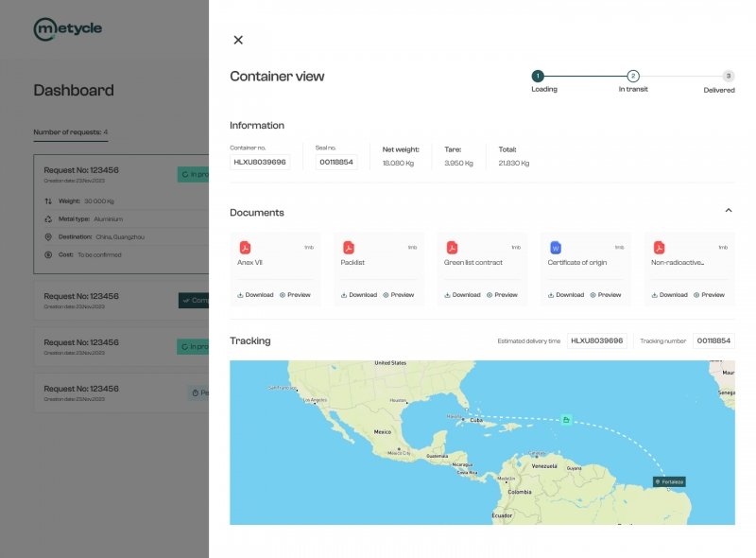Click the Certificate of origin Word icon
The height and width of the screenshot is (558, 756).
click(556, 248)
